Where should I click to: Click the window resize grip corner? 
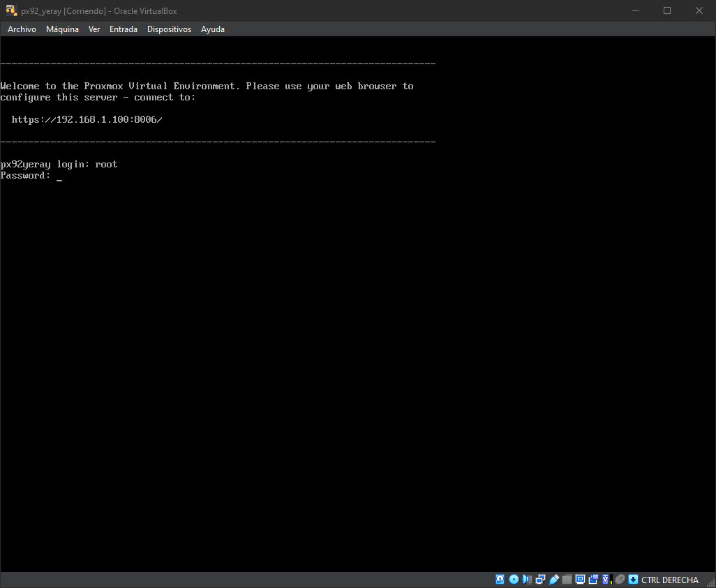711,582
